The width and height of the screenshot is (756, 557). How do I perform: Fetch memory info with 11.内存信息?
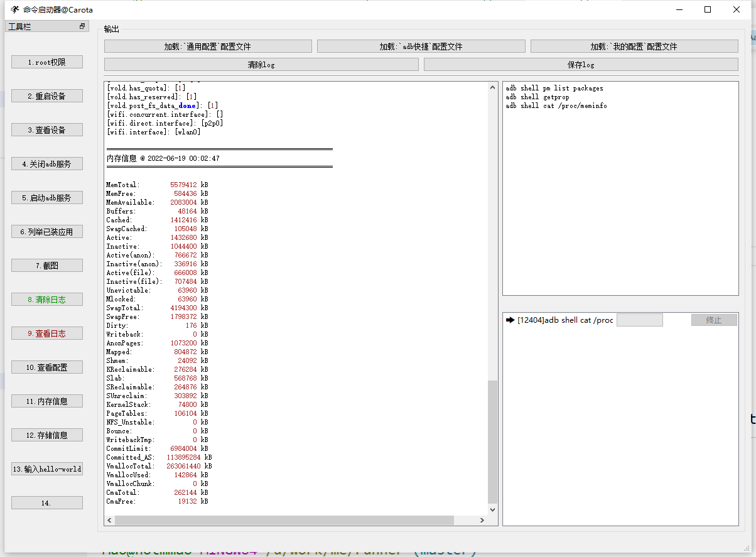tap(46, 401)
